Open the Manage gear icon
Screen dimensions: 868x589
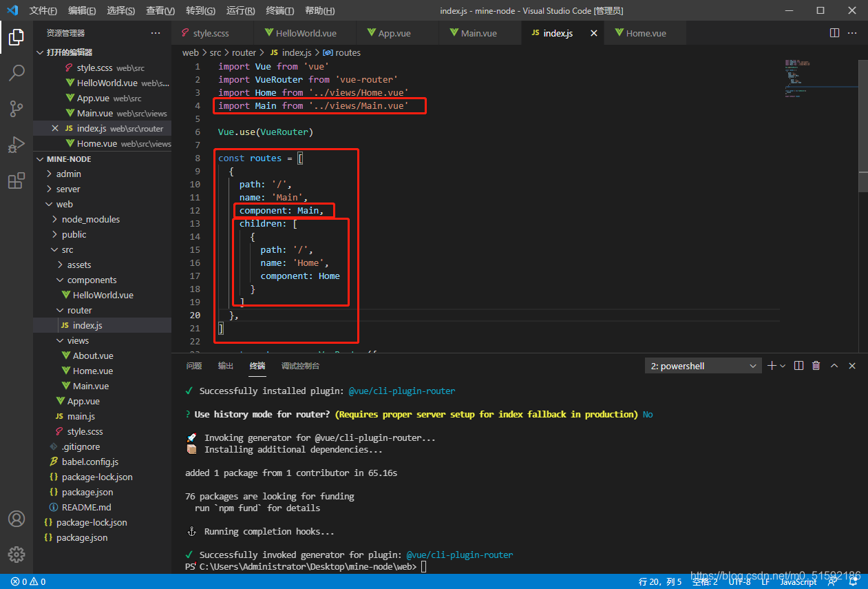(x=17, y=554)
